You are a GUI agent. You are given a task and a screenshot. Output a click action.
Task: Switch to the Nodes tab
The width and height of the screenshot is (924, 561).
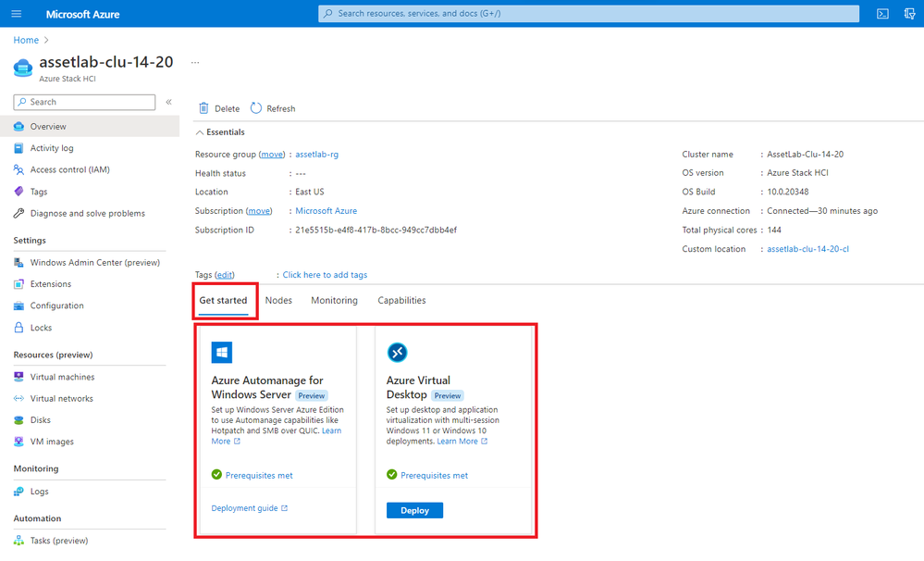pos(278,300)
